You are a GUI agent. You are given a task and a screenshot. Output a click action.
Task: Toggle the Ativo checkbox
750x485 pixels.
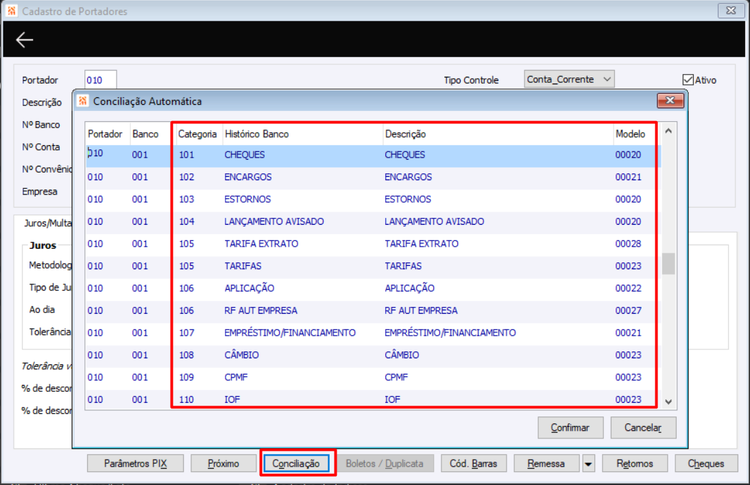point(688,80)
